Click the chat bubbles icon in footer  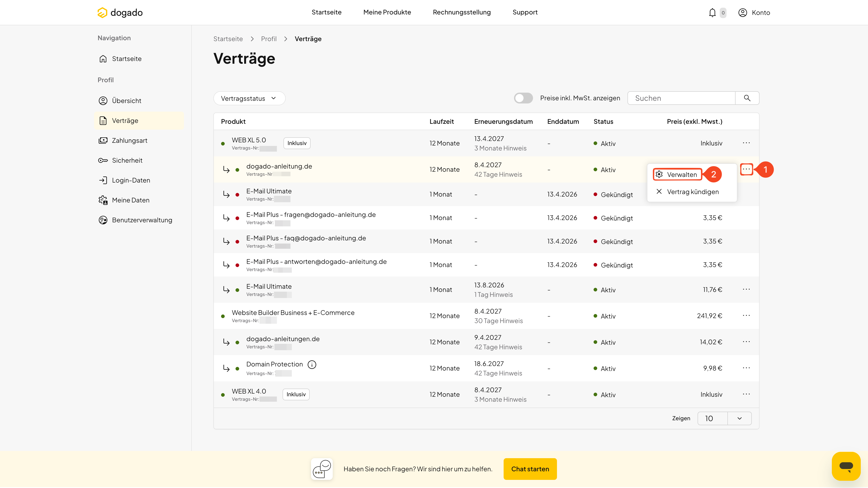[x=322, y=469]
